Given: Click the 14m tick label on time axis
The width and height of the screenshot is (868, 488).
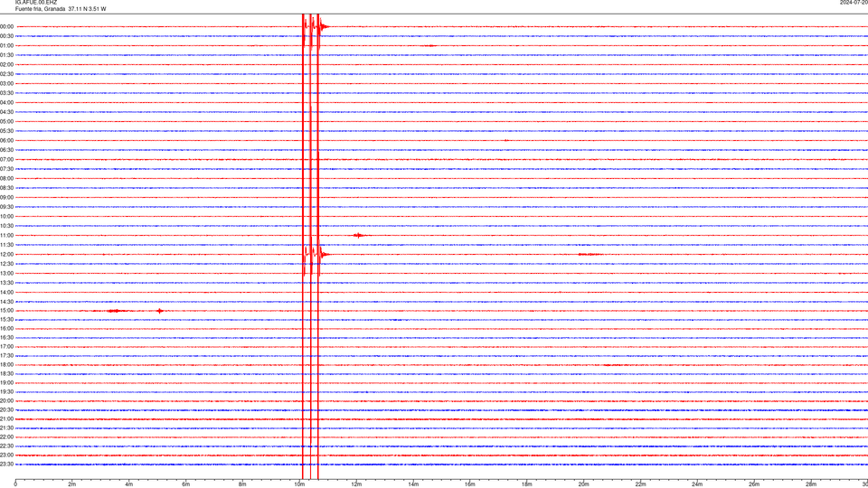Looking at the screenshot, I should coord(413,484).
